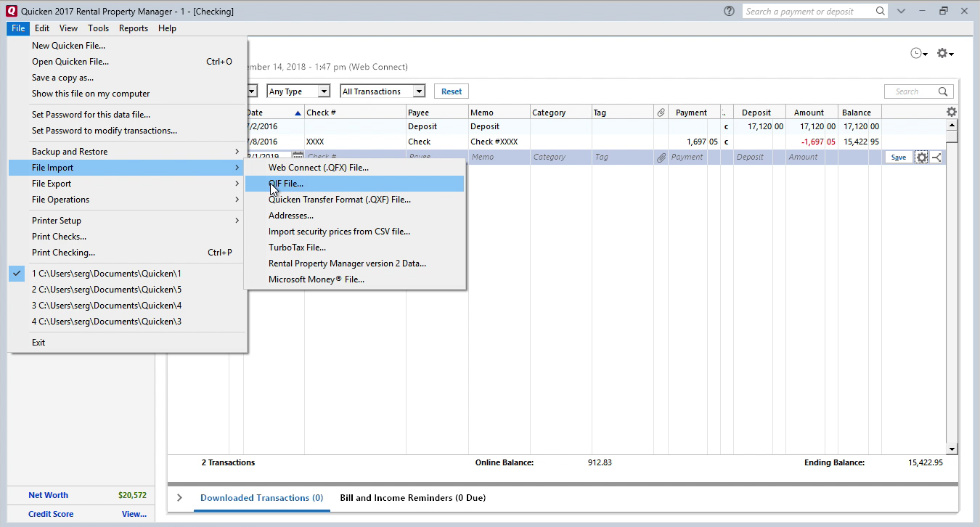This screenshot has height=527, width=980.
Task: Open the Reports menu
Action: [x=134, y=28]
